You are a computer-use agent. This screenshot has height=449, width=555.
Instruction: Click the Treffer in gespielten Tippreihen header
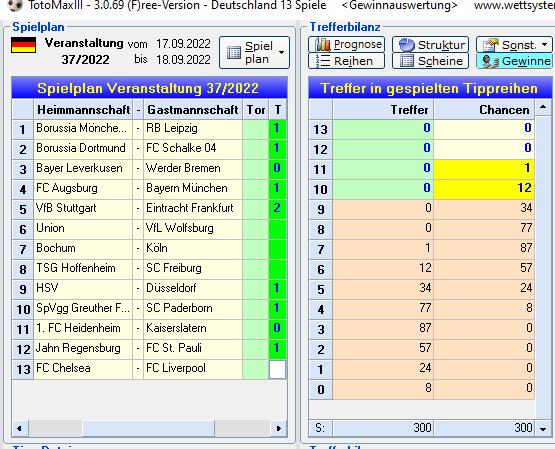point(430,88)
